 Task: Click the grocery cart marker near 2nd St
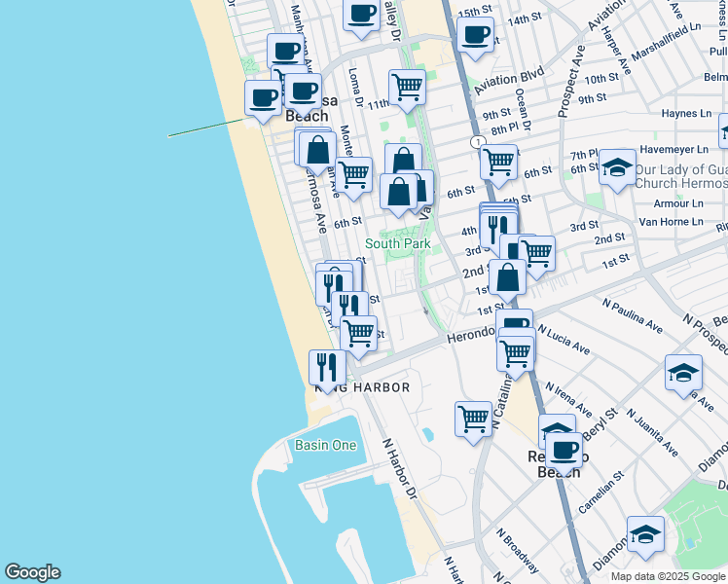536,257
